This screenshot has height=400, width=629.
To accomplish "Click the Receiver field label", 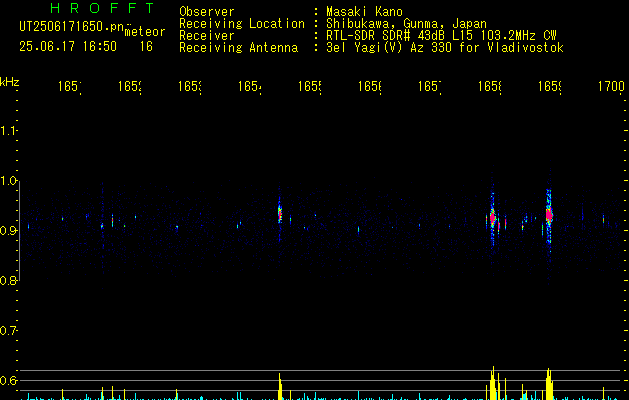I will tap(207, 36).
